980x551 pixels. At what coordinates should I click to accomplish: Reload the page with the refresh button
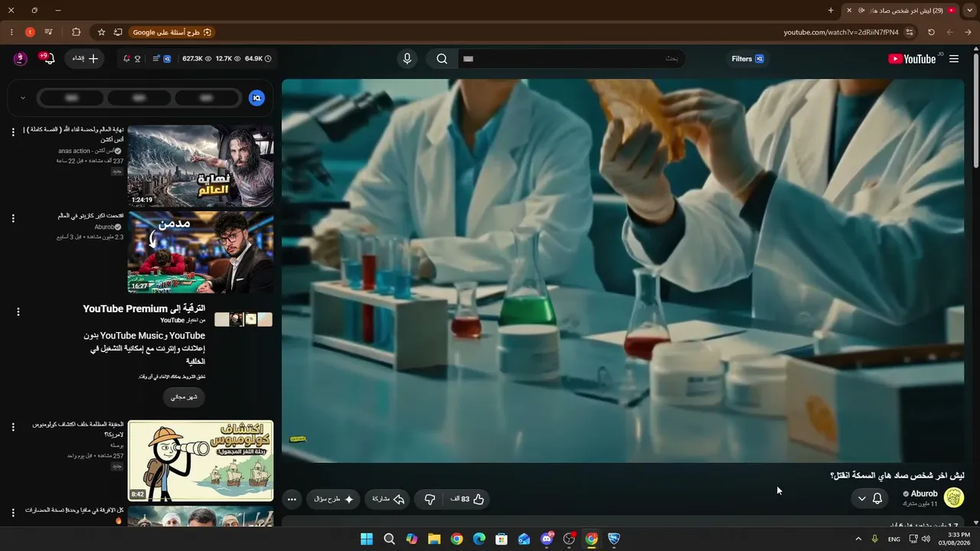931,32
